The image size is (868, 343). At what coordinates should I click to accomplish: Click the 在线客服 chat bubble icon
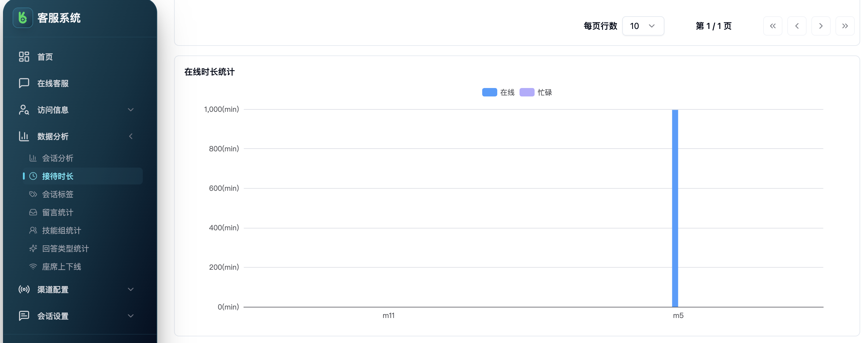tap(24, 83)
